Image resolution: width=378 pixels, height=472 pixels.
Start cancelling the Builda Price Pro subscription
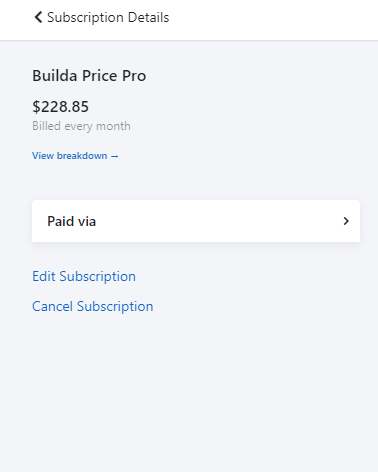(92, 306)
